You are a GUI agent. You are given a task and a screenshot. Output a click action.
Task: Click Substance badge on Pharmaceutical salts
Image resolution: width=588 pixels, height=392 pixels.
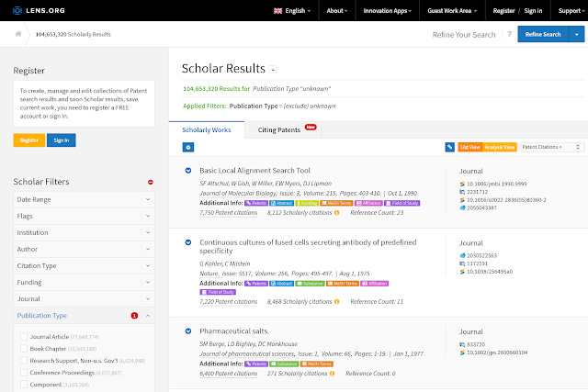284,364
